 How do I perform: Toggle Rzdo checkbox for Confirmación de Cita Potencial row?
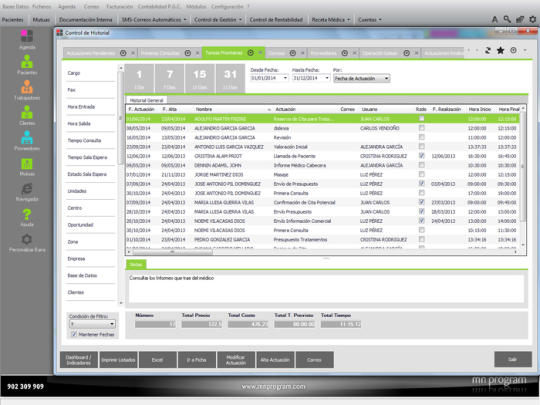(421, 202)
